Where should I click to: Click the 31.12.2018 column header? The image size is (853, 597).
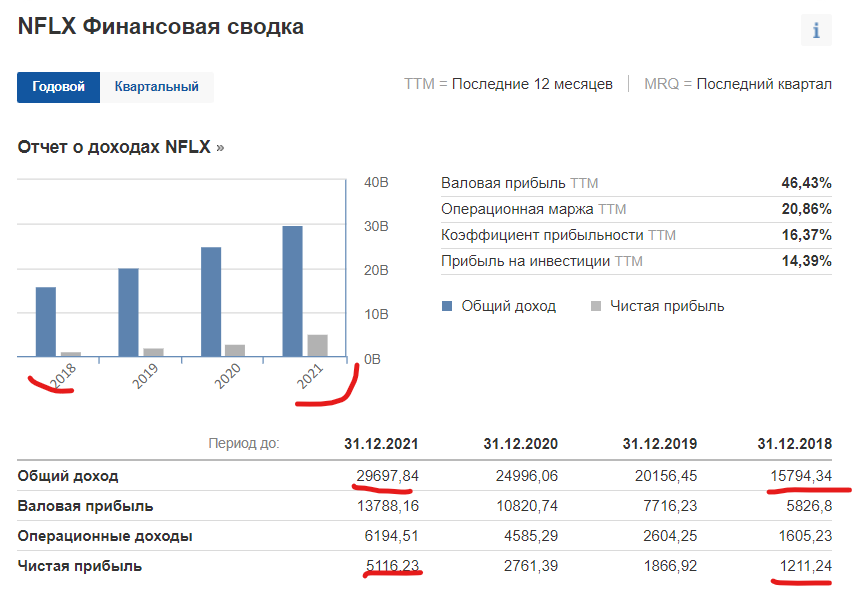(795, 444)
